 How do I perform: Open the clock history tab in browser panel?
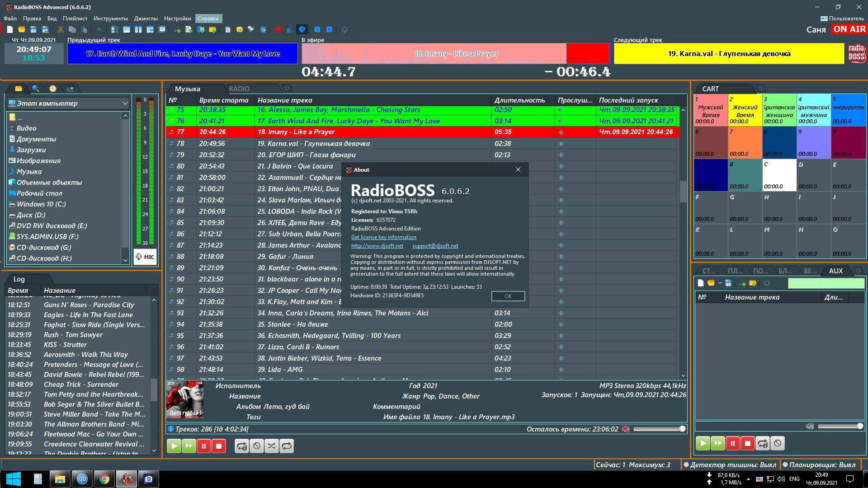(x=53, y=89)
